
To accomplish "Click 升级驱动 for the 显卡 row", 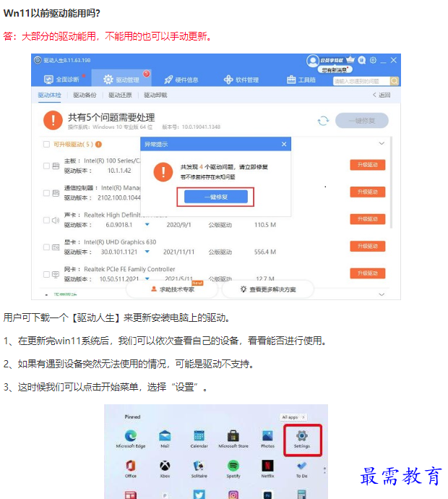I will tap(368, 246).
